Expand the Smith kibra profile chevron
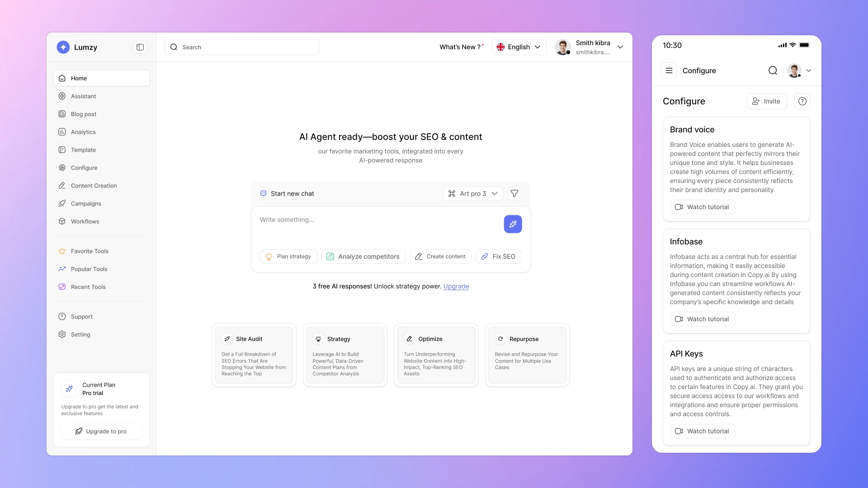Image resolution: width=868 pixels, height=488 pixels. pos(620,47)
